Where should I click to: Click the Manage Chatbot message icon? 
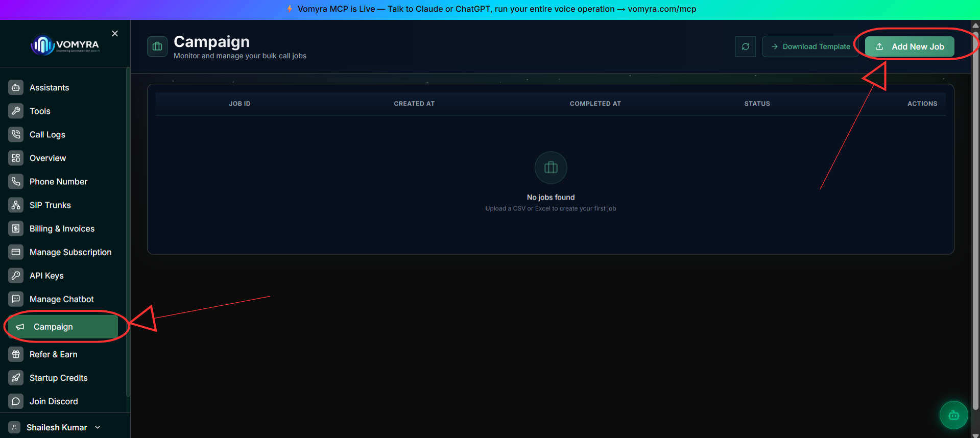[16, 299]
